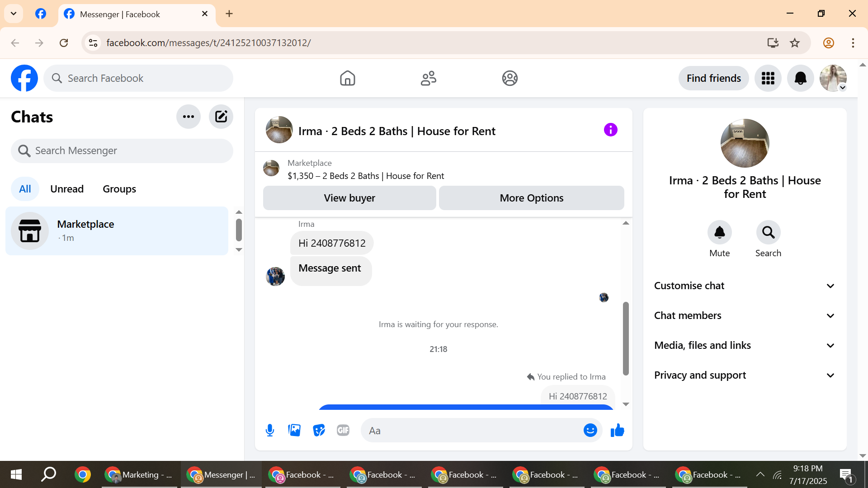This screenshot has height=488, width=868.
Task: Click the install app icon in address bar
Action: (773, 43)
